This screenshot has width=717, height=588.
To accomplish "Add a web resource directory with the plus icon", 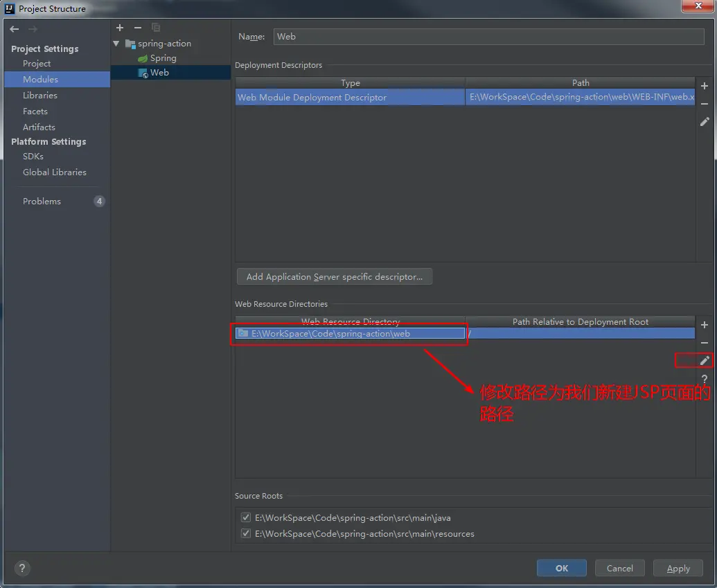I will 705,325.
